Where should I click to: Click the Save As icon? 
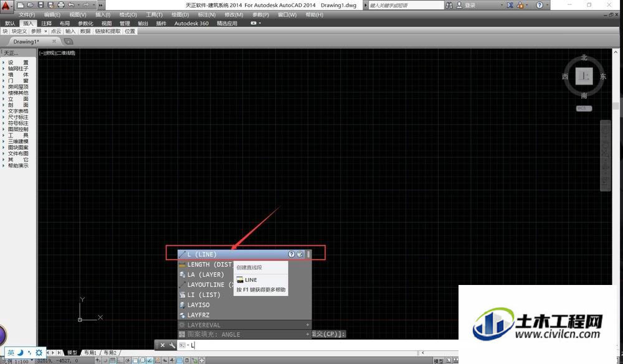pos(51,5)
